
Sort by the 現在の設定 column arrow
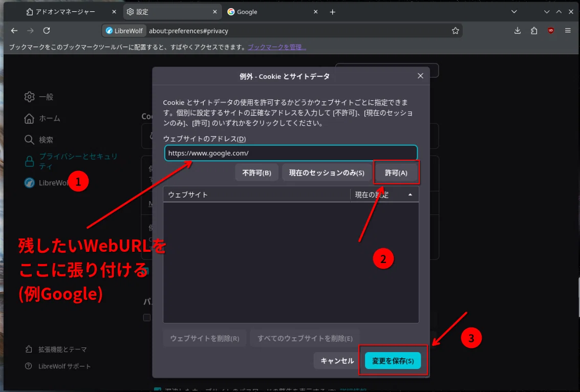click(x=410, y=194)
